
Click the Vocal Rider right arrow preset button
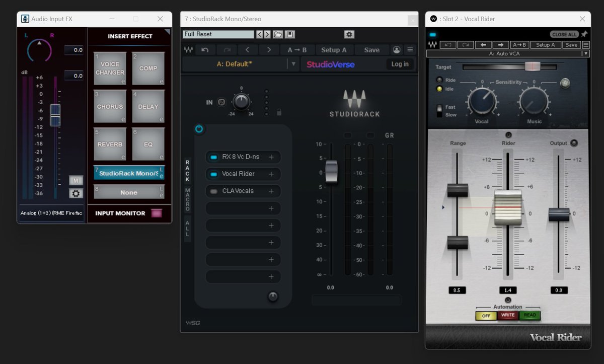(501, 45)
